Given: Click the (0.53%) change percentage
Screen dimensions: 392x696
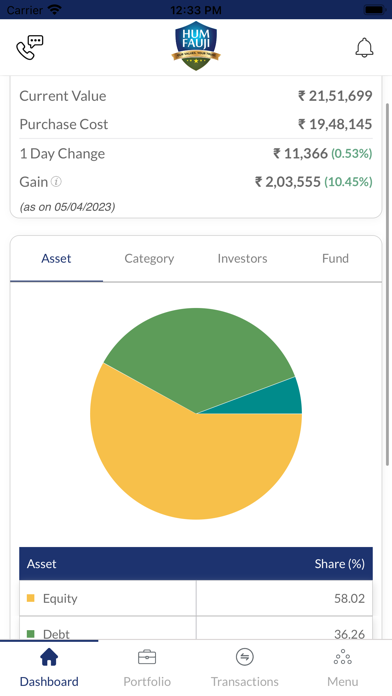Looking at the screenshot, I should coord(352,154).
